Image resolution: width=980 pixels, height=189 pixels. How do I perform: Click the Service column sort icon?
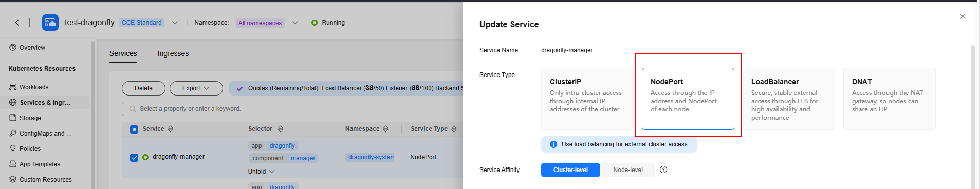coord(171,129)
